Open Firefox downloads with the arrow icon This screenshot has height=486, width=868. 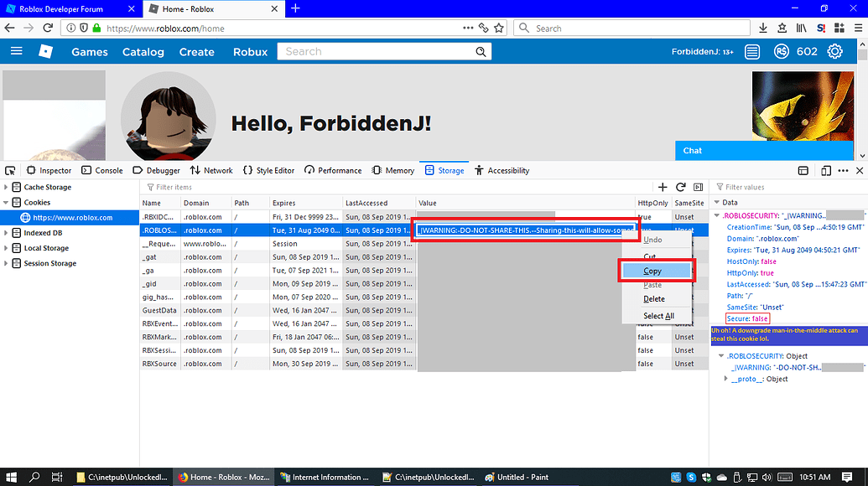tap(763, 28)
